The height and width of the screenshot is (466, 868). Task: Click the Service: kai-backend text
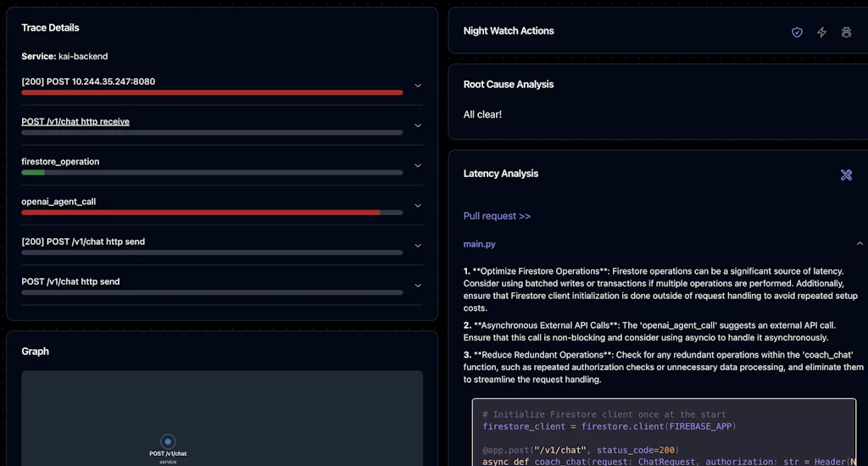pos(64,57)
